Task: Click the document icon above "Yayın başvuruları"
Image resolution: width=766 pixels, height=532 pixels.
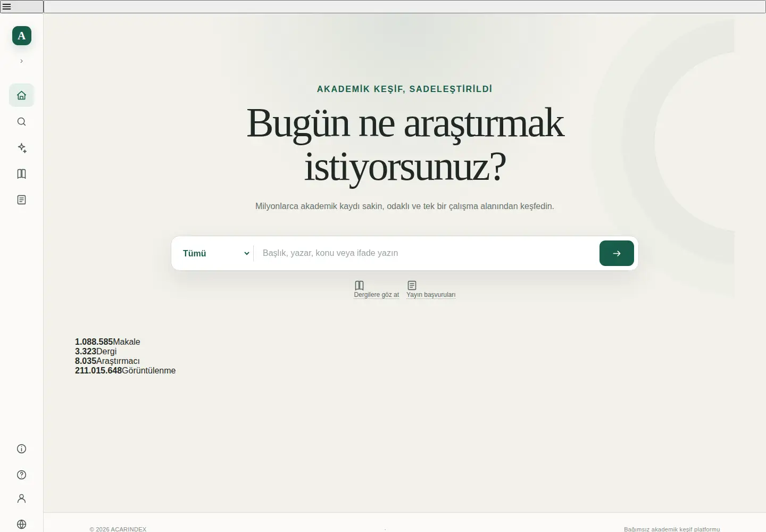Action: [x=412, y=285]
